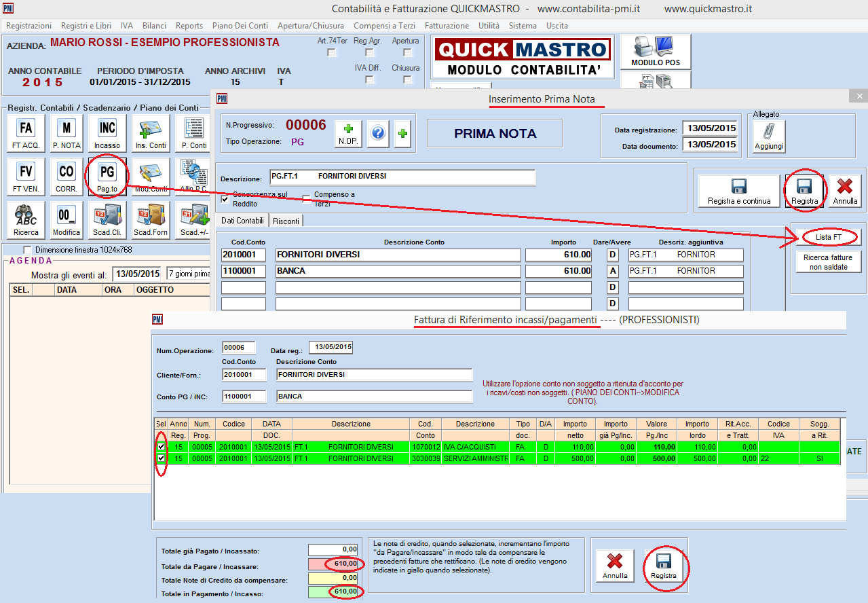Open the blue question mark help
The width and height of the screenshot is (868, 603).
(378, 133)
